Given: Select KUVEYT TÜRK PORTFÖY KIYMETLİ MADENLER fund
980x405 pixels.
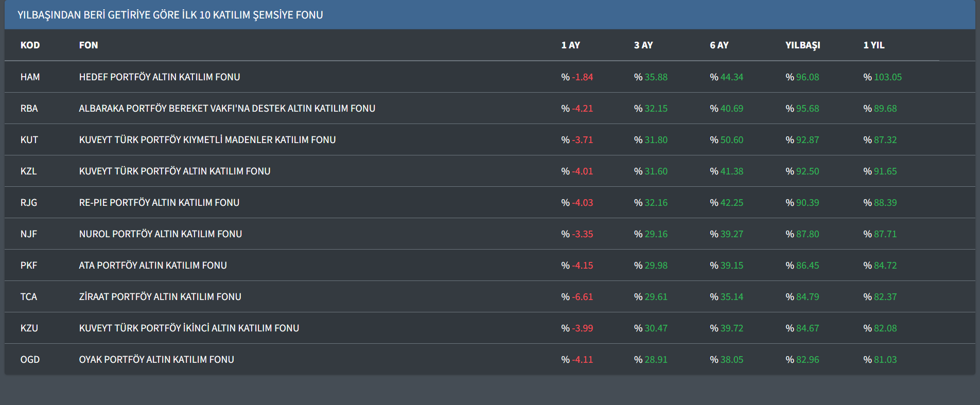Looking at the screenshot, I should (207, 140).
